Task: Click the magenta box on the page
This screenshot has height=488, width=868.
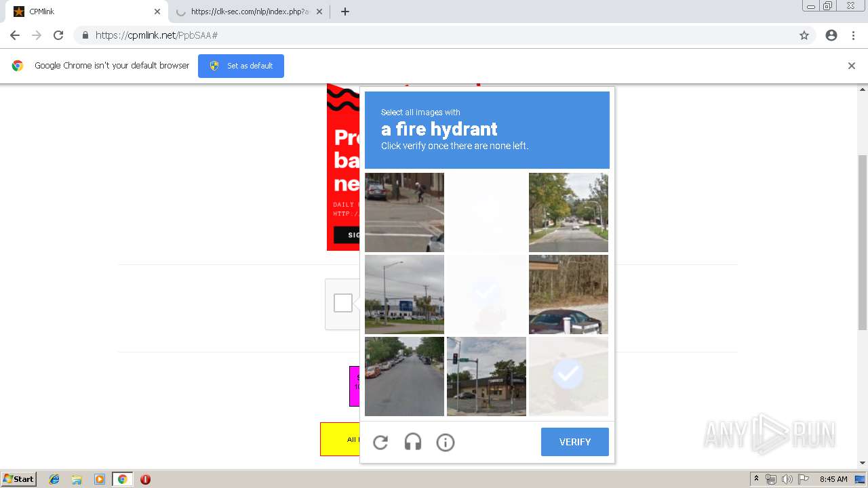Action: (354, 386)
